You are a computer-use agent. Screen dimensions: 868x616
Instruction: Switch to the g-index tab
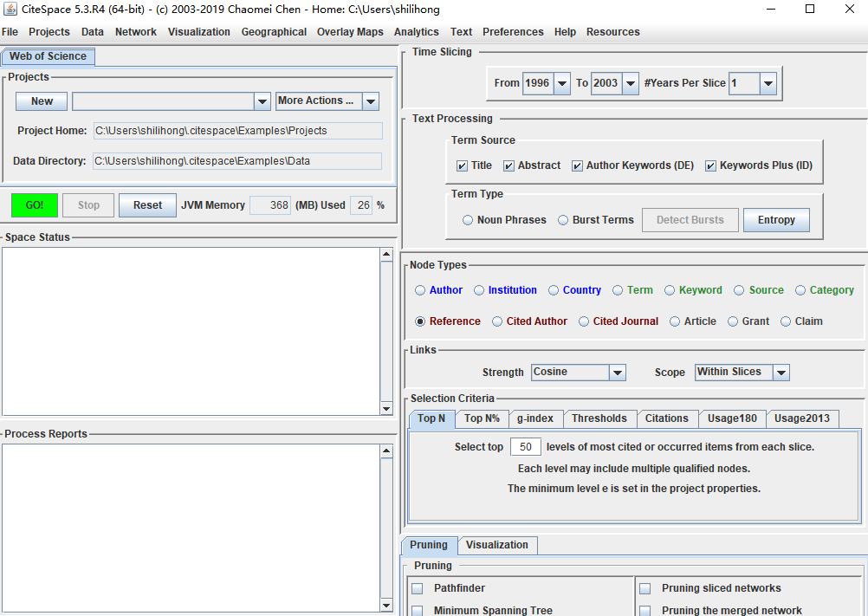pos(535,419)
